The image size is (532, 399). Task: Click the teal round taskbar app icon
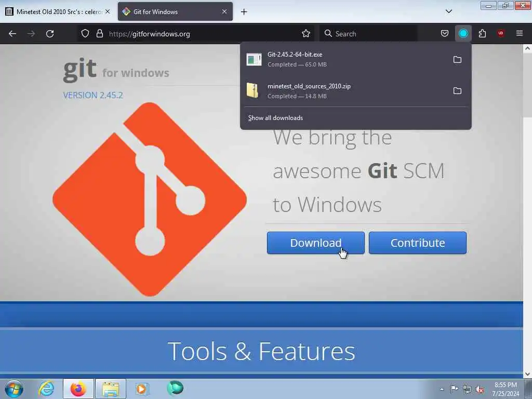(x=175, y=388)
